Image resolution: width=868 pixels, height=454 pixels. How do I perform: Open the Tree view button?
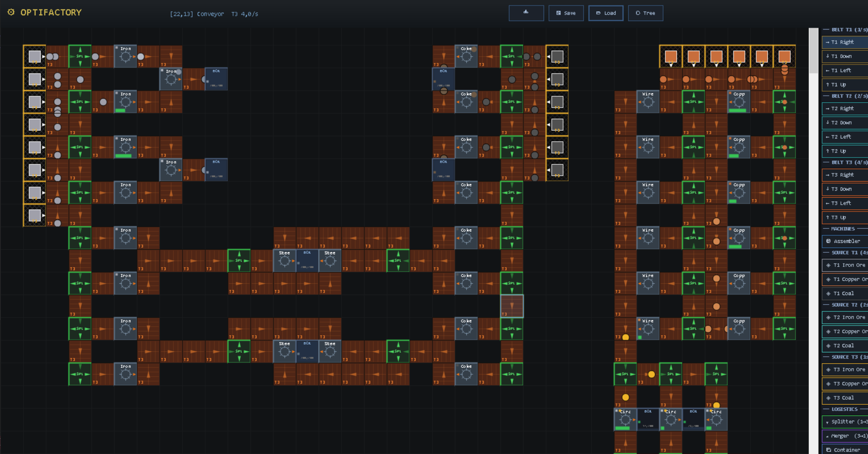(x=645, y=13)
